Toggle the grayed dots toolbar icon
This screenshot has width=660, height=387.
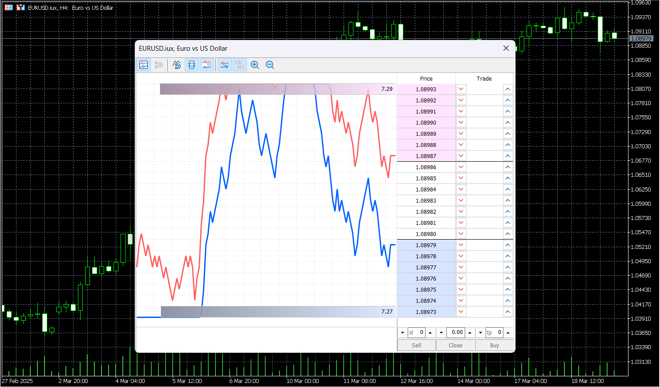240,65
